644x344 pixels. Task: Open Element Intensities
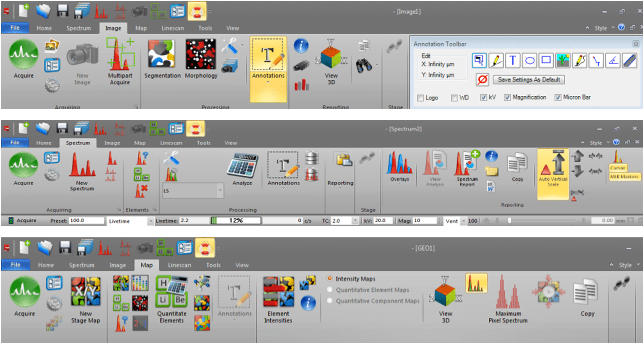(278, 300)
